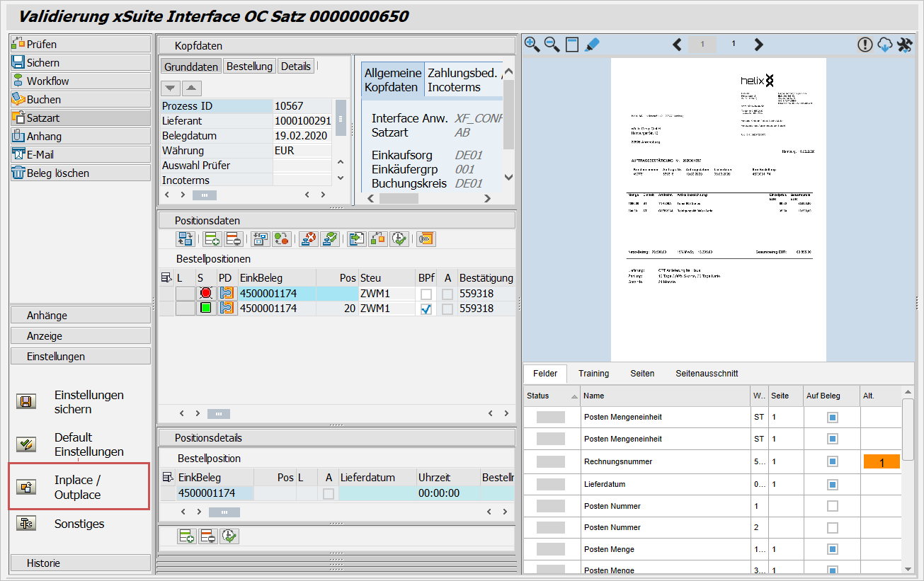Click the Lieferant field value
The image size is (924, 581).
click(302, 121)
